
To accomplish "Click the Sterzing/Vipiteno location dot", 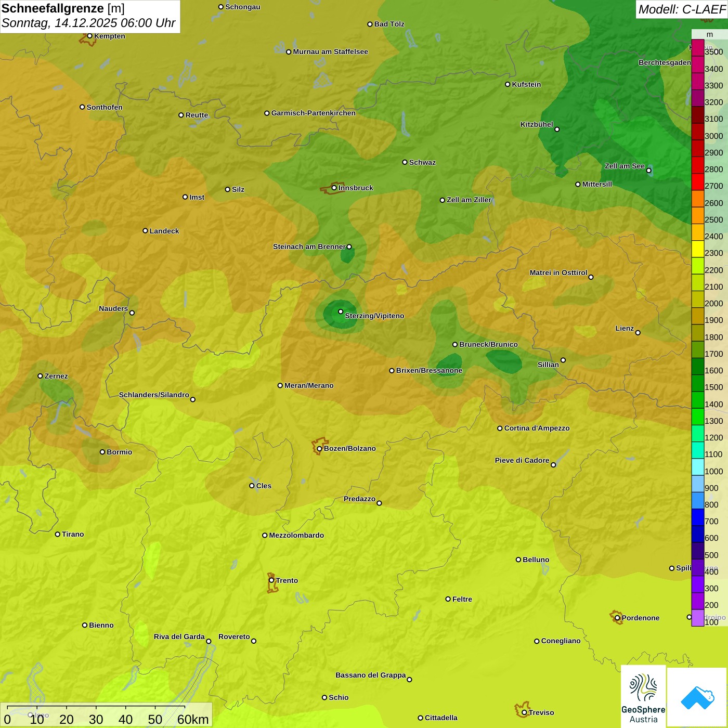I will click(341, 311).
